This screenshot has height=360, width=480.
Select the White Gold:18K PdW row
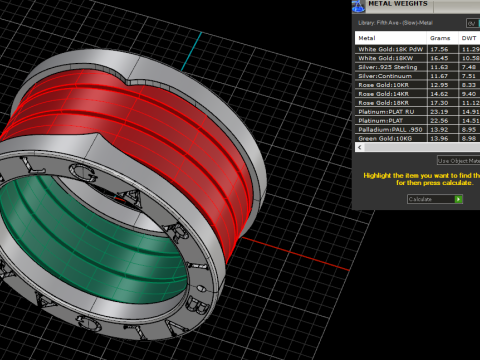point(417,49)
